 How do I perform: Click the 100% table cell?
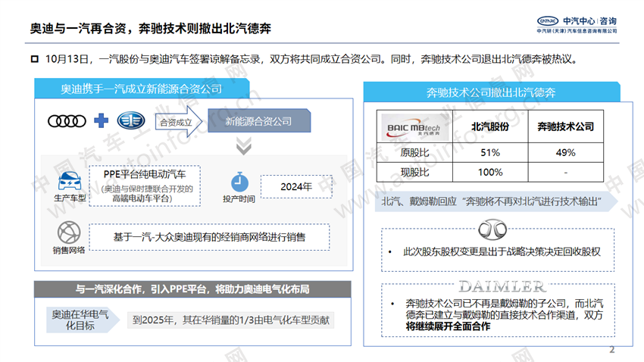pos(490,173)
